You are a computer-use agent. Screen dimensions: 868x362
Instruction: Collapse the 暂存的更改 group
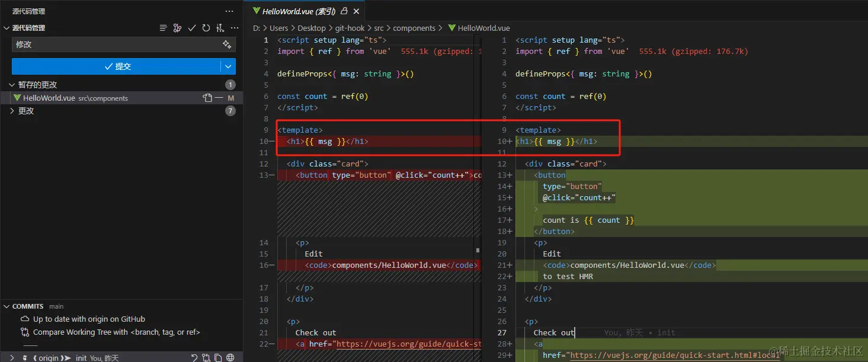(x=12, y=85)
